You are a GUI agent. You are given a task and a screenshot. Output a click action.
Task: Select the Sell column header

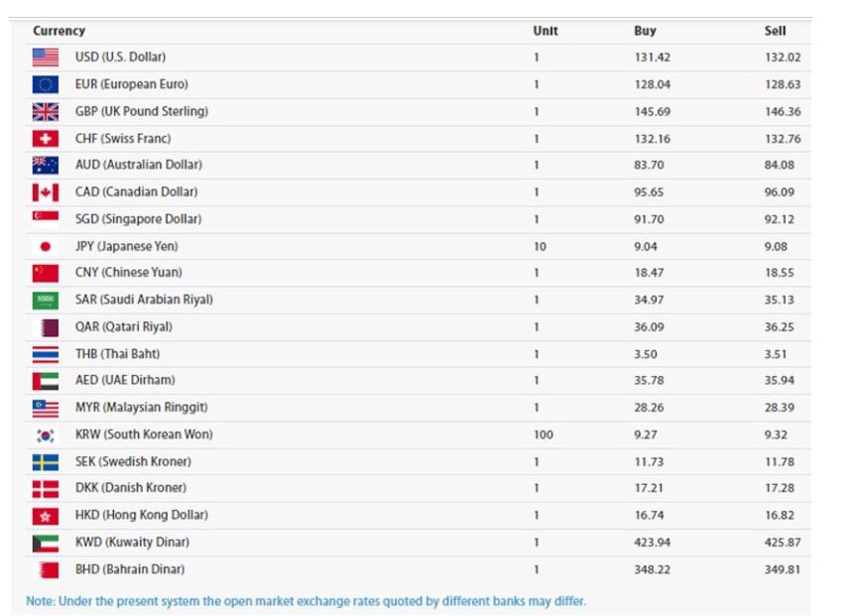tap(775, 31)
